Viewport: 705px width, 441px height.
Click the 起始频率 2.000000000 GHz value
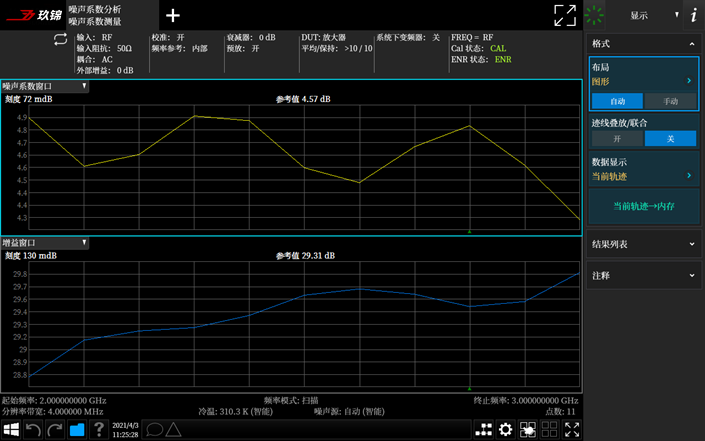pyautogui.click(x=54, y=401)
